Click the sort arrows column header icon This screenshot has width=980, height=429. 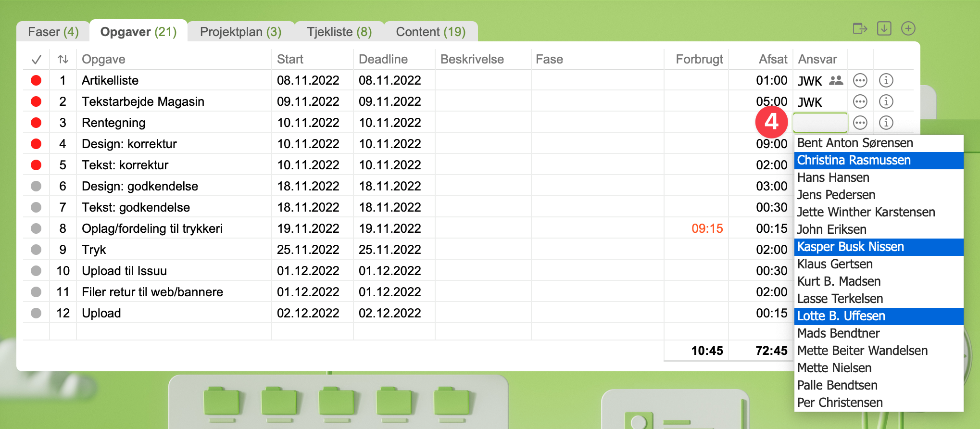click(x=63, y=60)
